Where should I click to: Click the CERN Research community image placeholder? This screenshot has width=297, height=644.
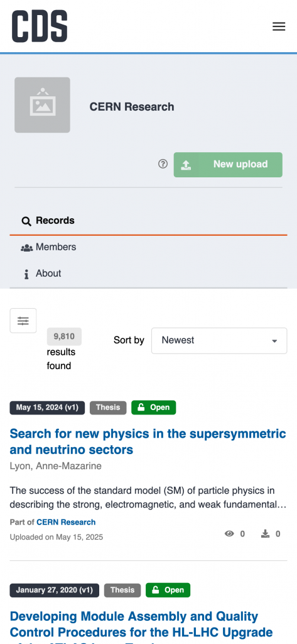pos(42,105)
